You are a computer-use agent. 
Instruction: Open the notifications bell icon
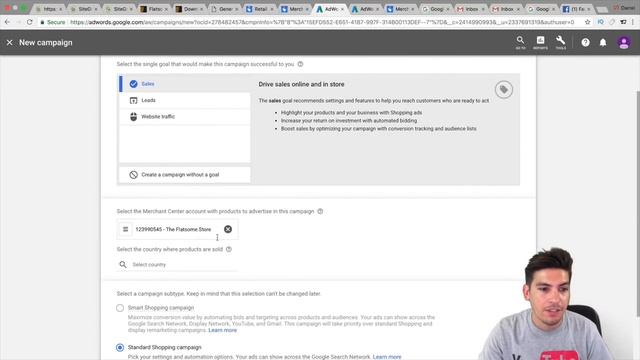click(603, 42)
